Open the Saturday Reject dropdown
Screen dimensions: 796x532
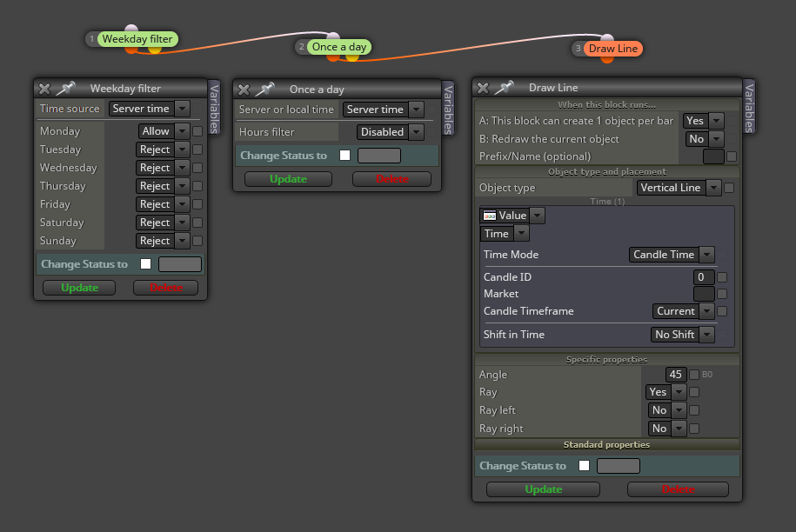click(163, 223)
